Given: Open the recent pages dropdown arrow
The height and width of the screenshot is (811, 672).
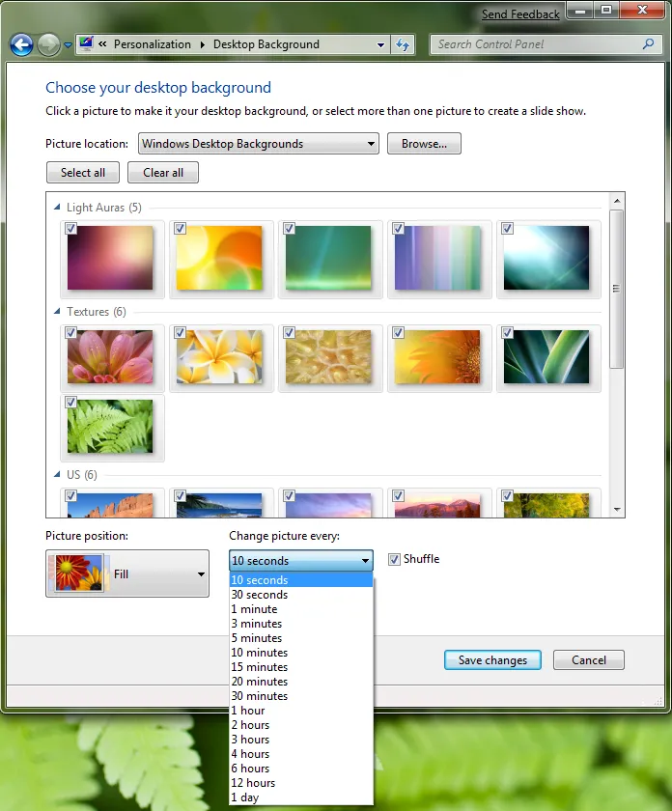Looking at the screenshot, I should 68,45.
